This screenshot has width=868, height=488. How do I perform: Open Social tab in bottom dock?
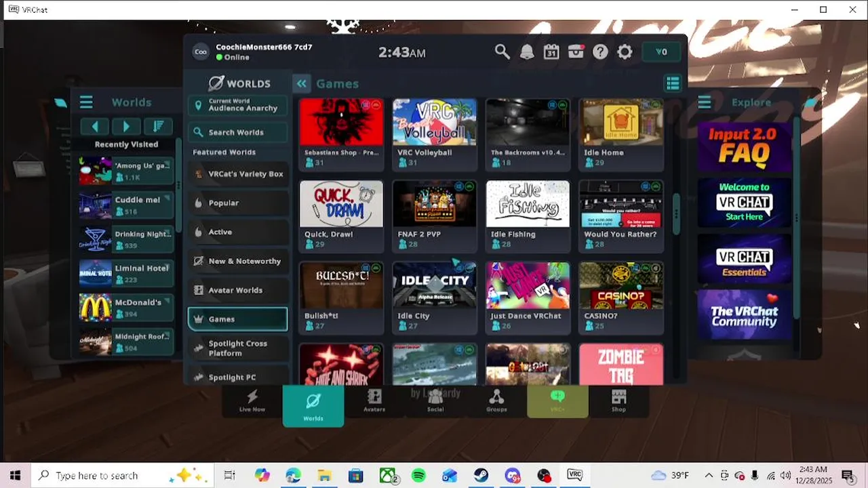tap(435, 401)
